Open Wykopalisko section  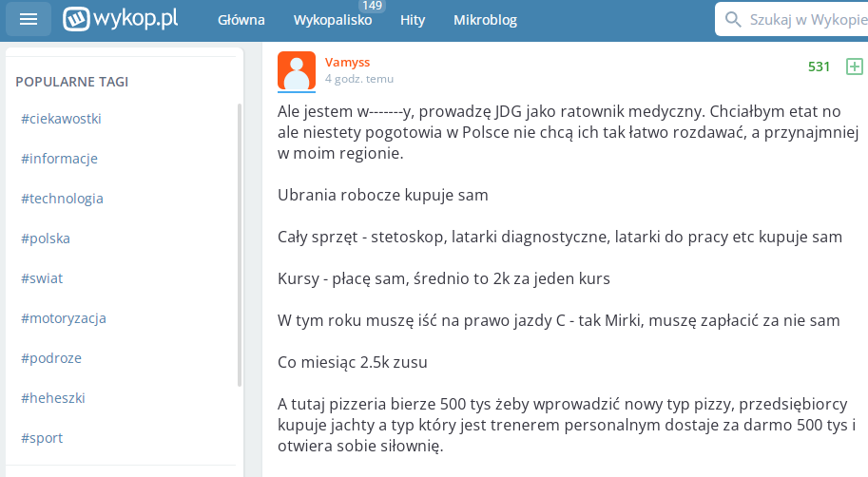tap(333, 20)
